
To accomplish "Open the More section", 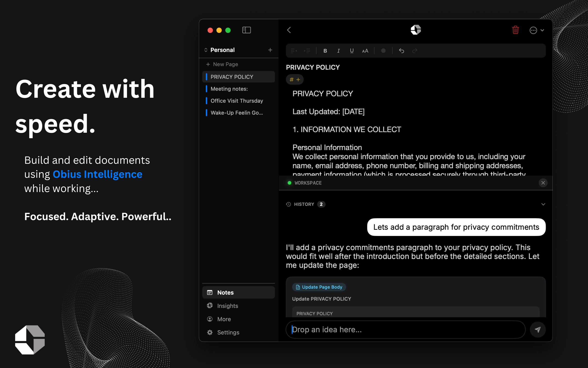I will coord(238,319).
